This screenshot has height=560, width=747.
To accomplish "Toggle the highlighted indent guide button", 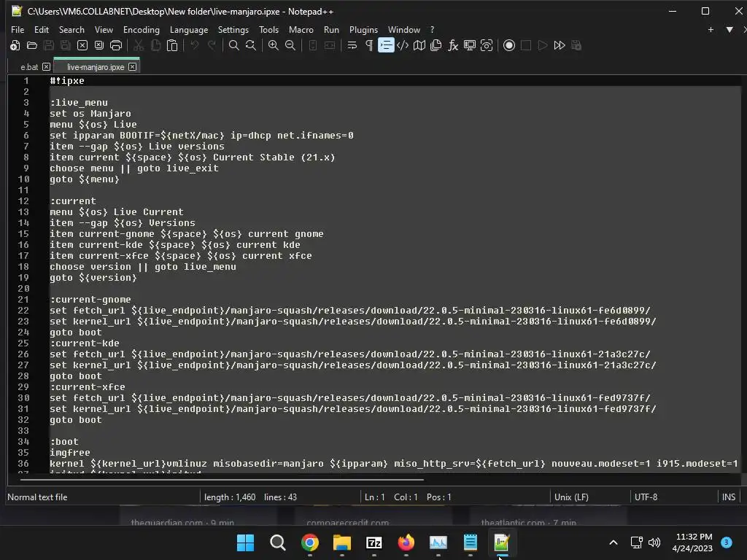I will pos(386,45).
